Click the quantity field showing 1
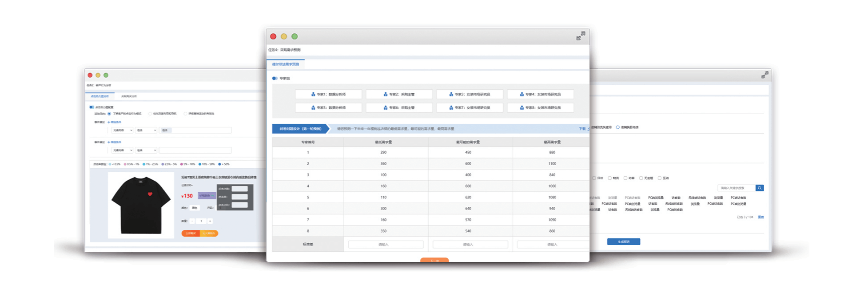The height and width of the screenshot is (281, 868). coord(201,221)
